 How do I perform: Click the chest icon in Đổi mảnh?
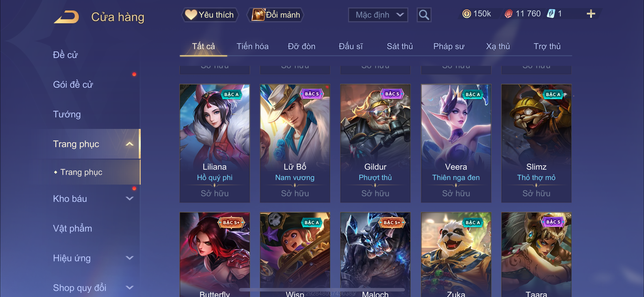pos(258,15)
